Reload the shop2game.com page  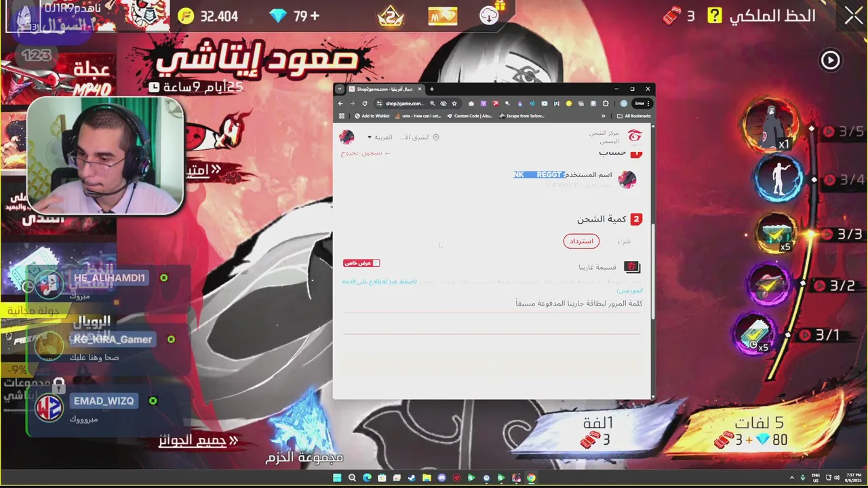[365, 104]
